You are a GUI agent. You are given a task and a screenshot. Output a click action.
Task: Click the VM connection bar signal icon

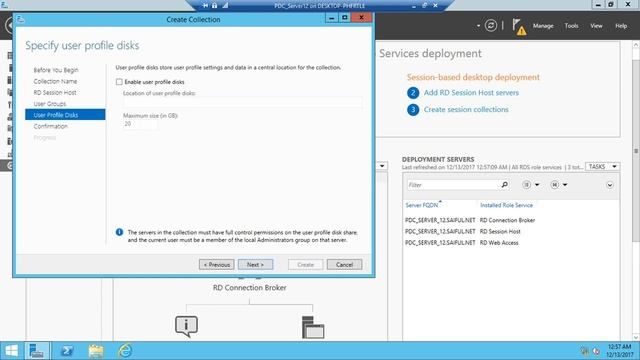click(x=225, y=5)
